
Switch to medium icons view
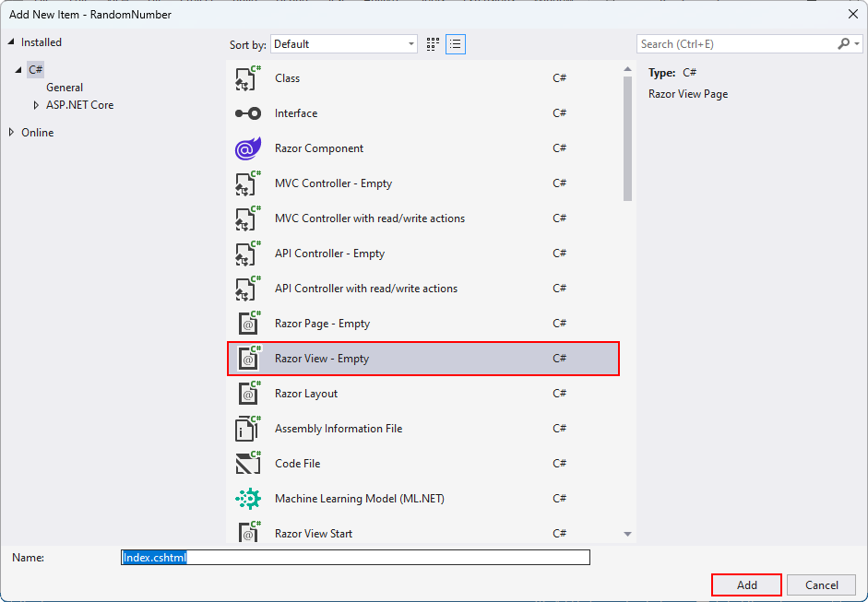click(432, 43)
